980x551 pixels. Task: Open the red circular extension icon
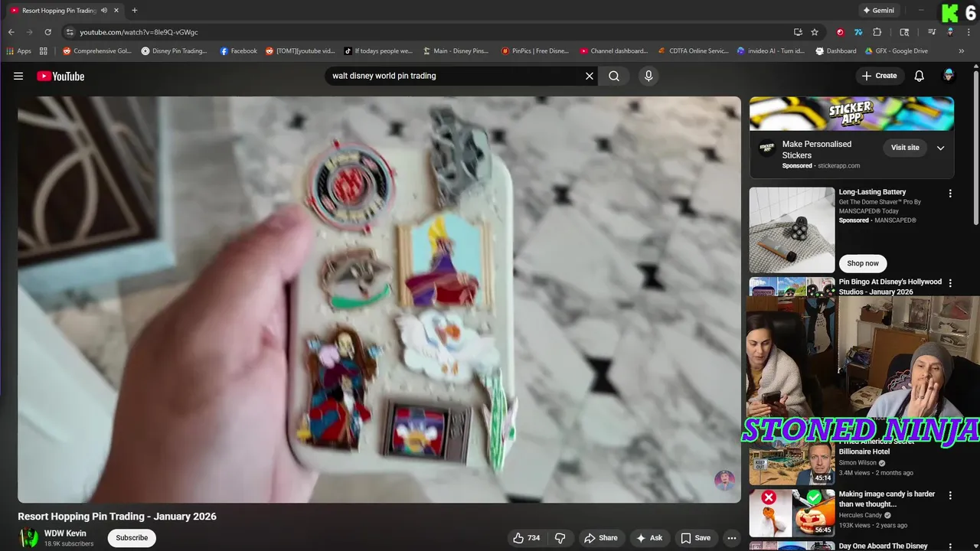840,32
